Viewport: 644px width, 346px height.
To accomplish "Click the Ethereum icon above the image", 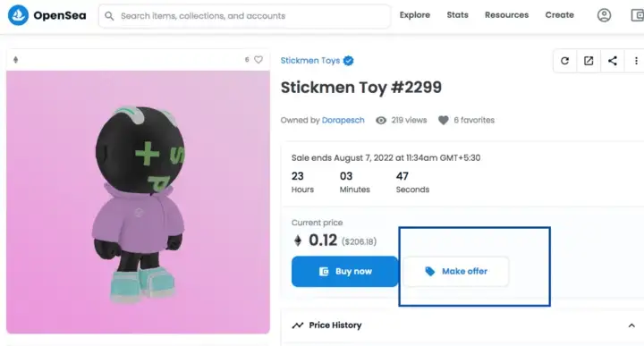I will coord(15,60).
